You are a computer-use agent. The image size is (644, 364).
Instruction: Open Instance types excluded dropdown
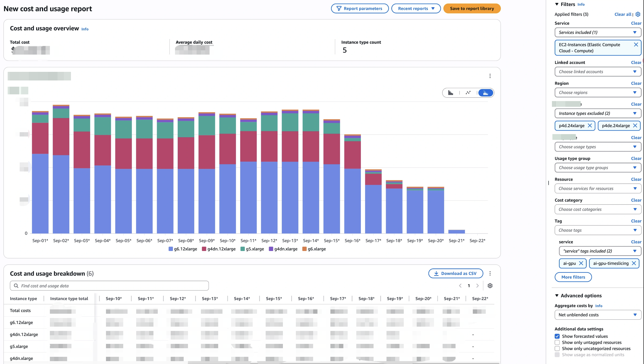[x=598, y=114]
